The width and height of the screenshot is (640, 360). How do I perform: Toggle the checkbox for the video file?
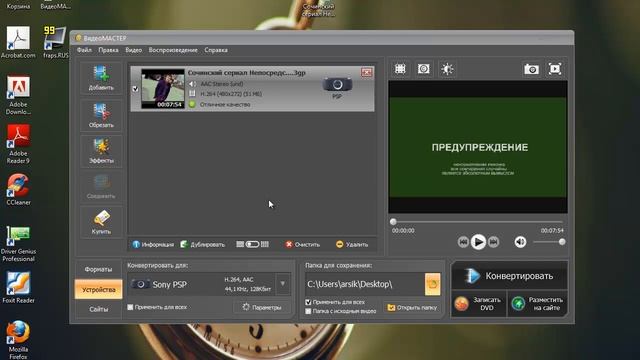(136, 89)
